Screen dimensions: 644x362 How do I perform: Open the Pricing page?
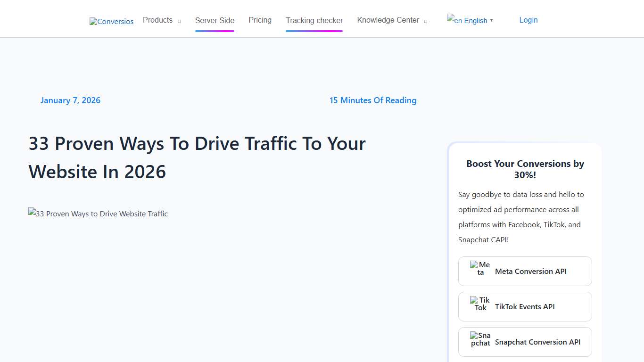(260, 20)
